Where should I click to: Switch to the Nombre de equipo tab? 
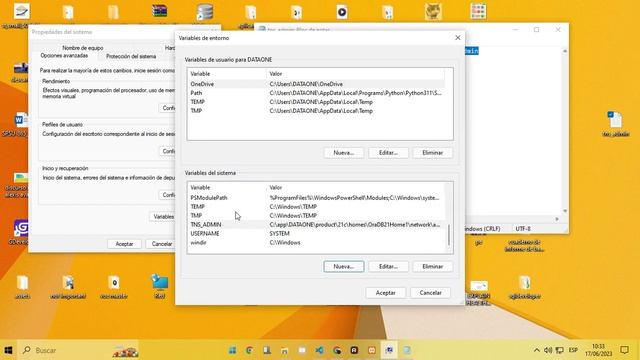pos(83,48)
